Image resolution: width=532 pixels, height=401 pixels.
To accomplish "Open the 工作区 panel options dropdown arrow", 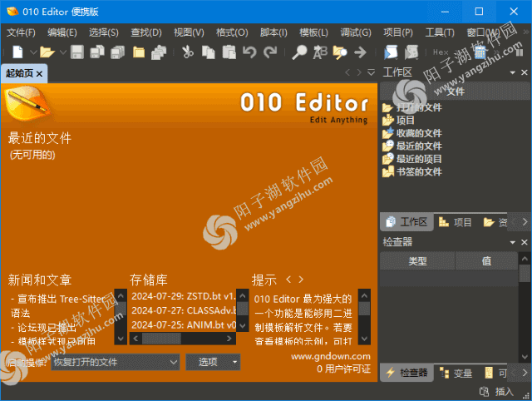I will [513, 72].
